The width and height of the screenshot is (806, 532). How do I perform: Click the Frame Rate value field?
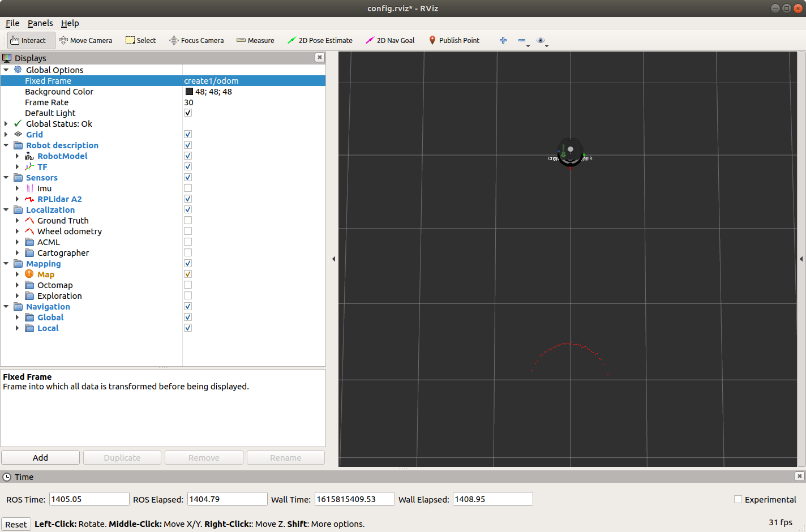tap(253, 102)
